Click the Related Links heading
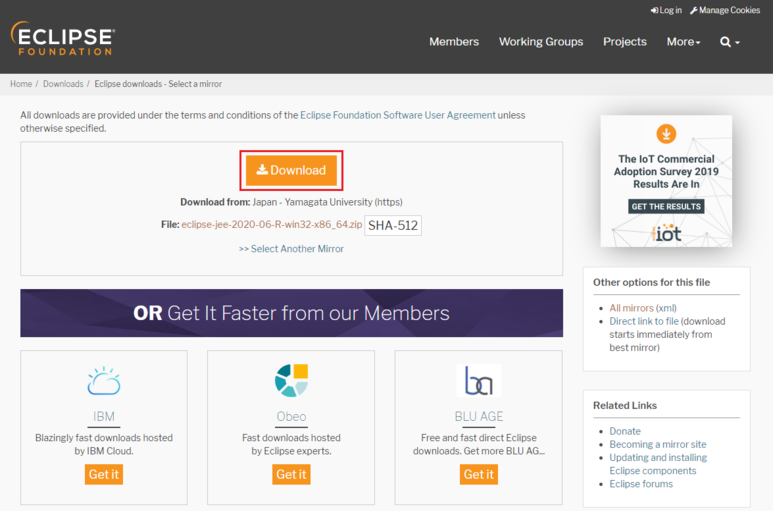Screen dimensions: 773x511 625,406
